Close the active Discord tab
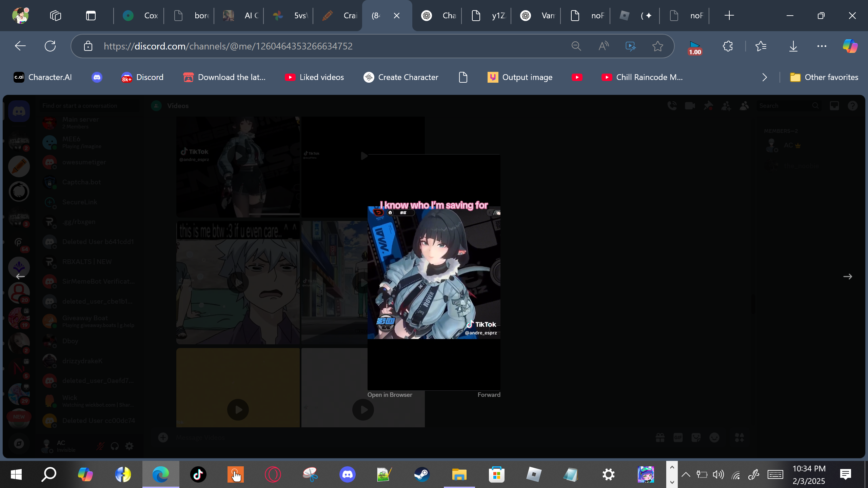This screenshot has width=868, height=488. click(397, 16)
